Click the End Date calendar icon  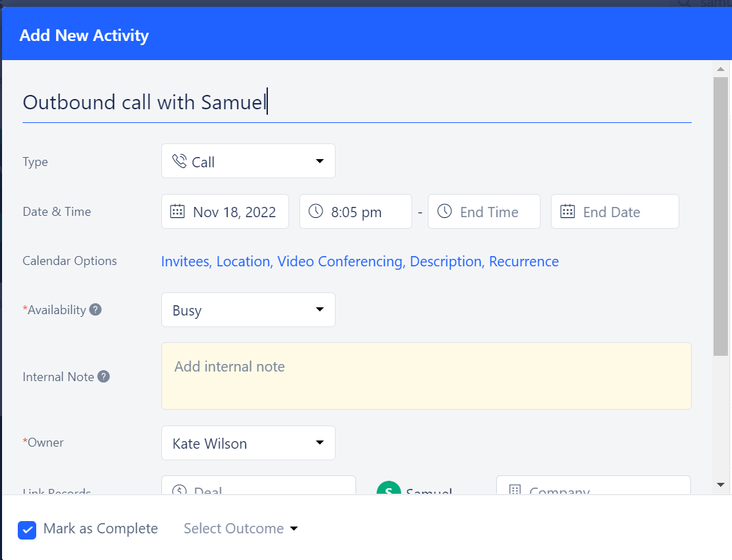coord(567,211)
